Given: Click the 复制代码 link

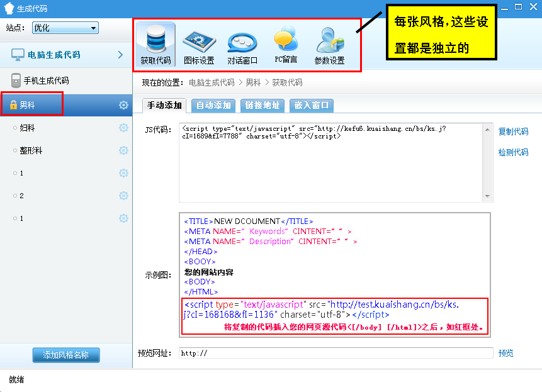Looking at the screenshot, I should pyautogui.click(x=513, y=132).
